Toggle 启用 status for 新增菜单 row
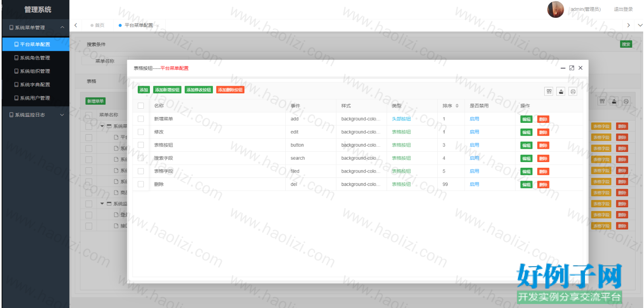Image resolution: width=644 pixels, height=308 pixels. [x=474, y=119]
